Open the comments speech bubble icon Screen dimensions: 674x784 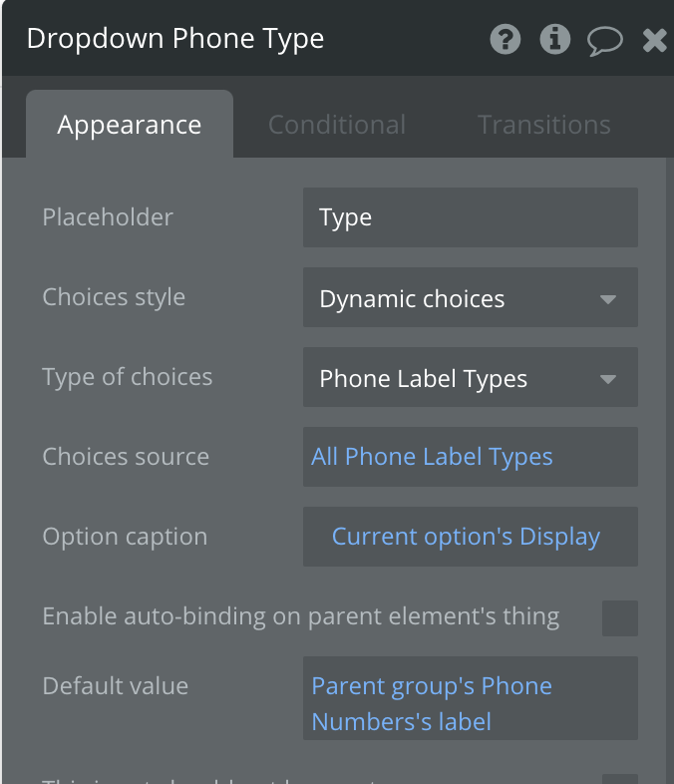tap(604, 40)
